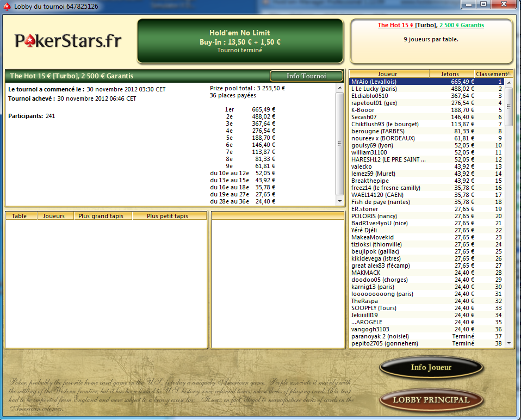Screen dimensions: 521x420
Task: Maximize the tournament lobby window
Action: click(483, 4)
